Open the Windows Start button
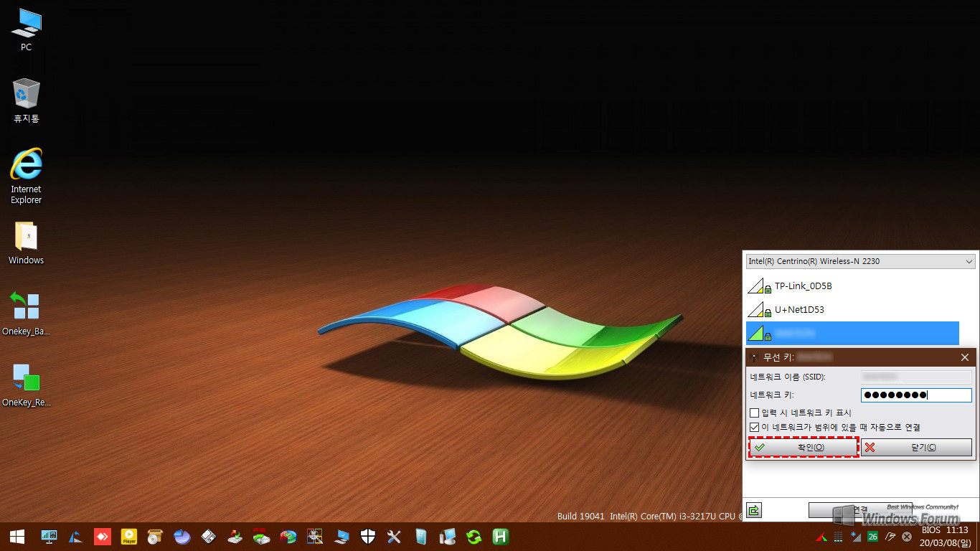Screen dimensions: 980x551 [17, 536]
